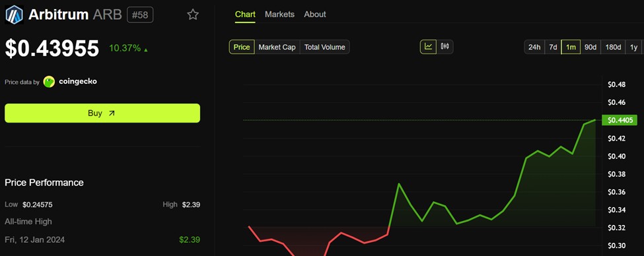Click the green up-arrow next to 10.37%
The width and height of the screenshot is (644, 256).
[x=146, y=49]
